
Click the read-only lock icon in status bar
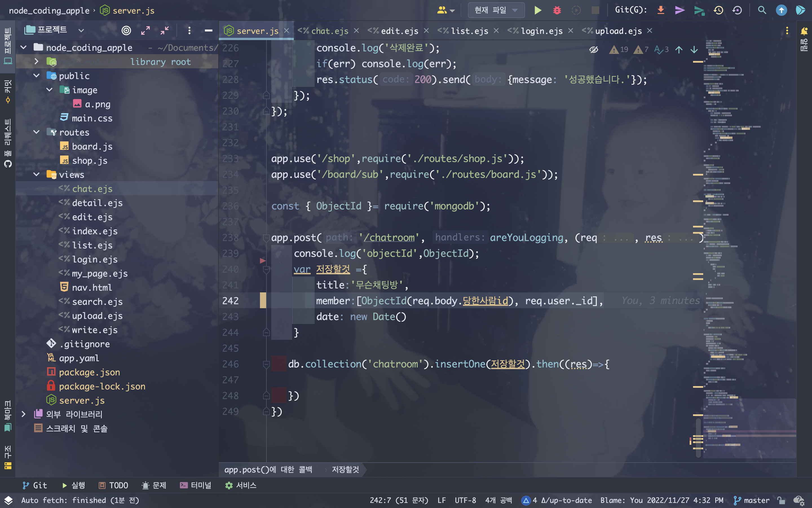pyautogui.click(x=782, y=500)
